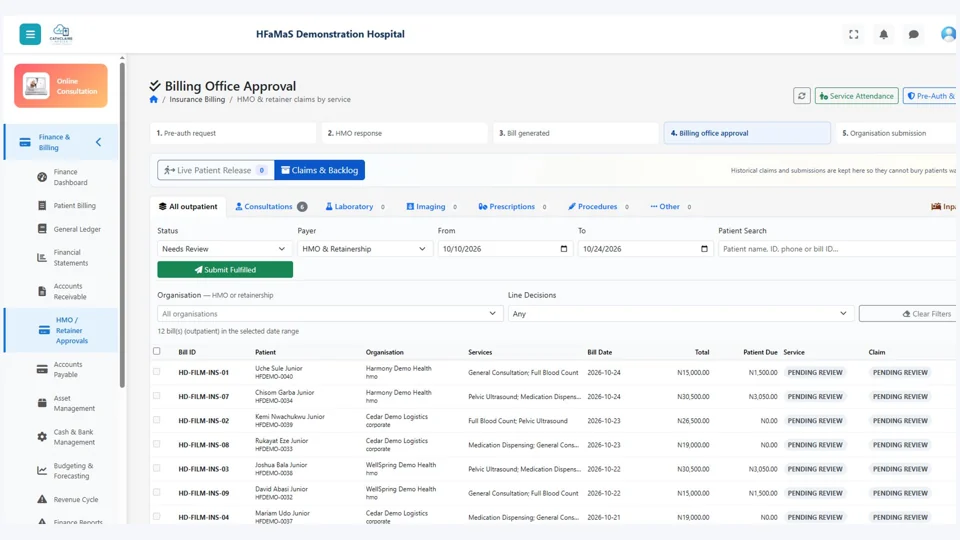Screen dimensions: 960x540
Task: Click the Bill Date column header
Action: [599, 352]
